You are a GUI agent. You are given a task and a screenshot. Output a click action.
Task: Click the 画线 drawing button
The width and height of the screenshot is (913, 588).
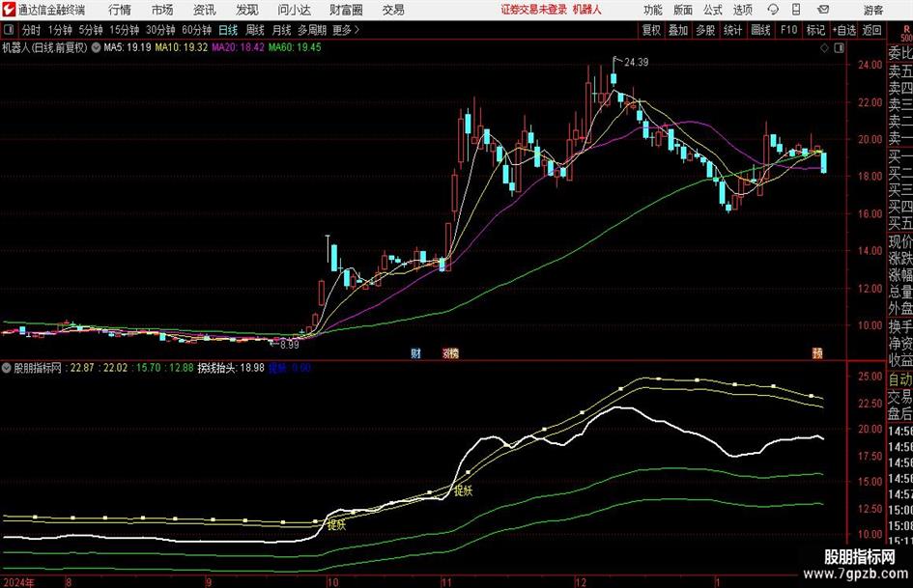pos(760,30)
